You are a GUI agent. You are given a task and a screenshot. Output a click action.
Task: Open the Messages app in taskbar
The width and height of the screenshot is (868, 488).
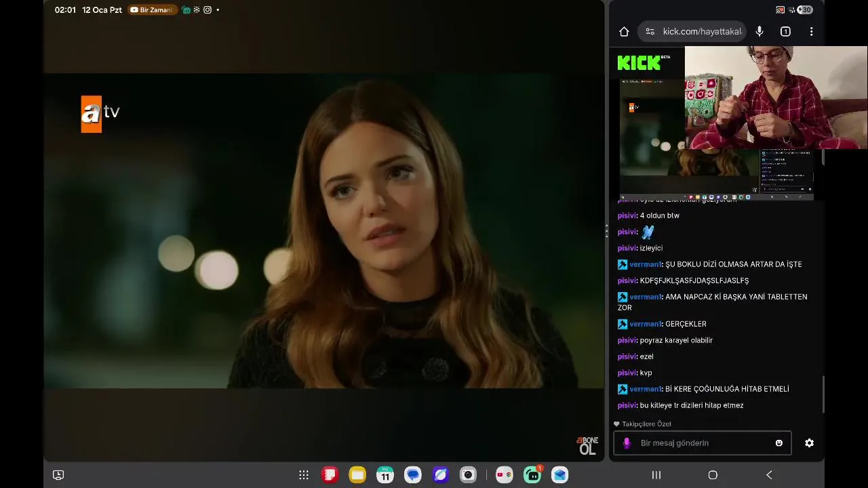413,475
